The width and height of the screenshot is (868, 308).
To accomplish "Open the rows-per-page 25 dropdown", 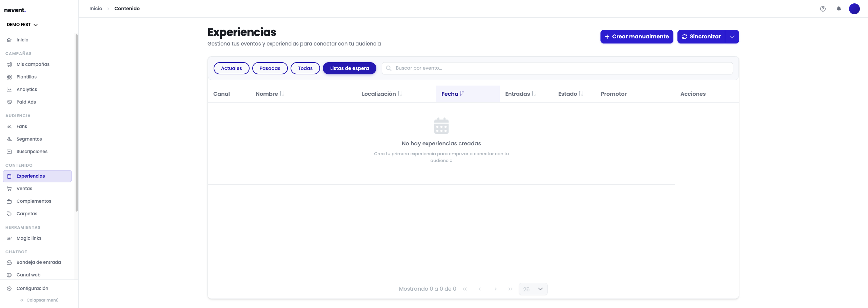I will [533, 289].
